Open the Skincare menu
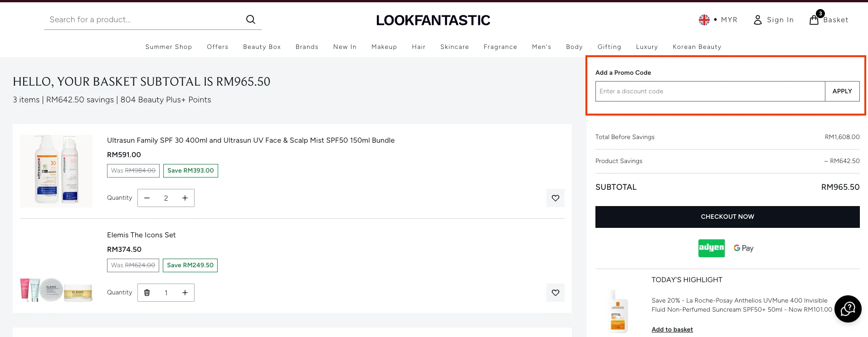This screenshot has height=337, width=868. click(454, 47)
